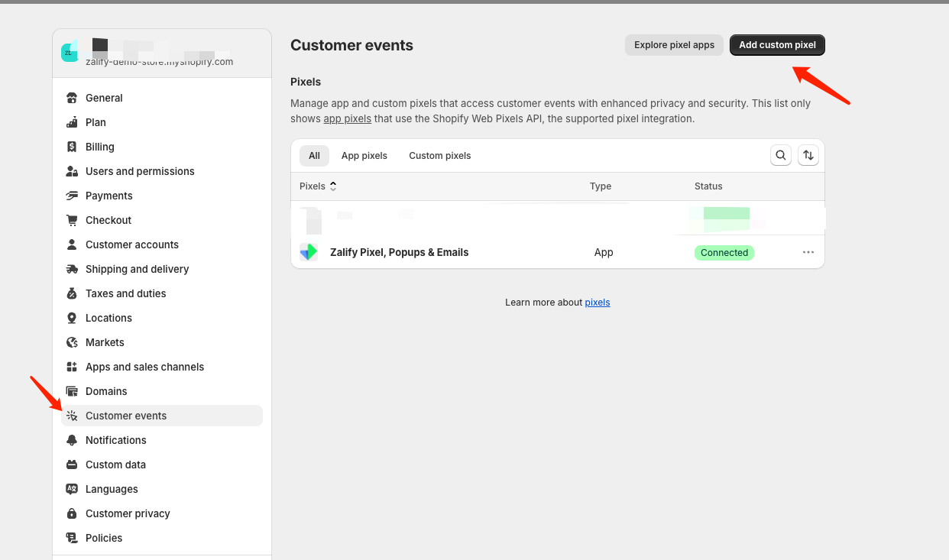This screenshot has height=560, width=949.
Task: Click the Shipping and delivery truck icon
Action: pyautogui.click(x=72, y=269)
